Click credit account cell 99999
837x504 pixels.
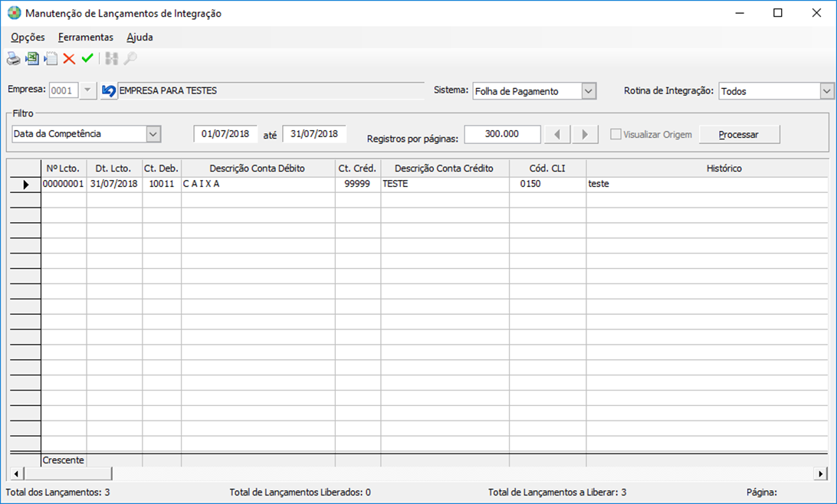(x=358, y=184)
